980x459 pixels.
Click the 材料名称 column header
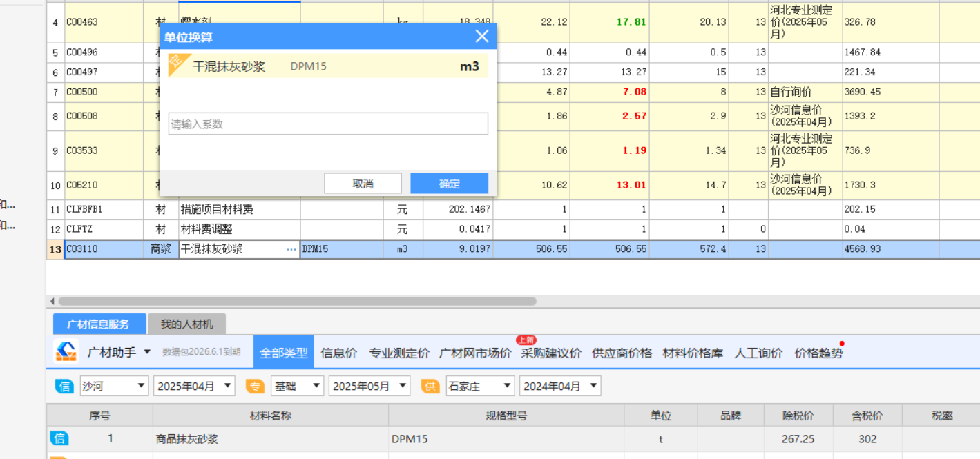click(271, 416)
